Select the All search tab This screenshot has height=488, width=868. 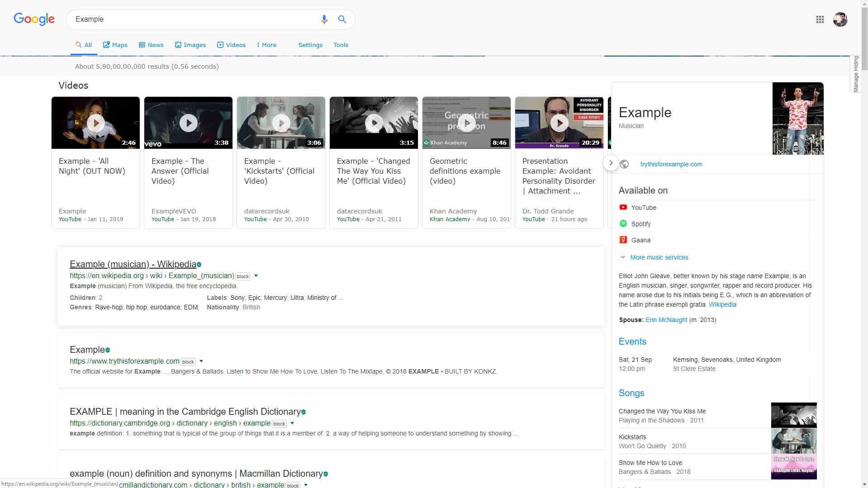click(x=84, y=45)
